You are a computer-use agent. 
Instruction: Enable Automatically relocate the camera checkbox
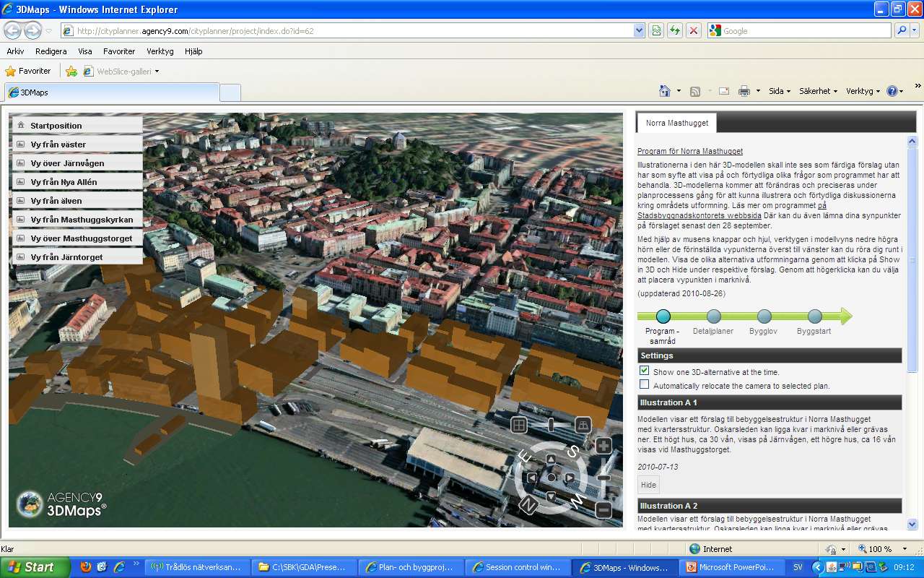[x=644, y=384]
